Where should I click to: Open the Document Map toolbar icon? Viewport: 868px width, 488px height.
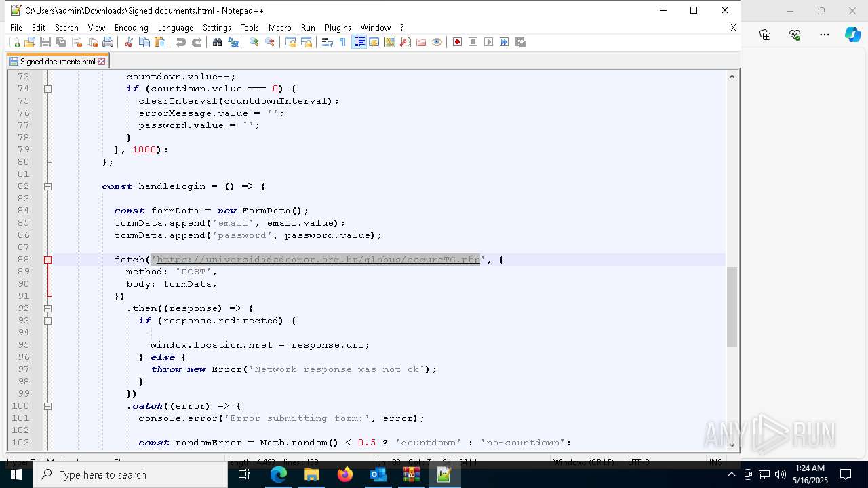click(390, 42)
